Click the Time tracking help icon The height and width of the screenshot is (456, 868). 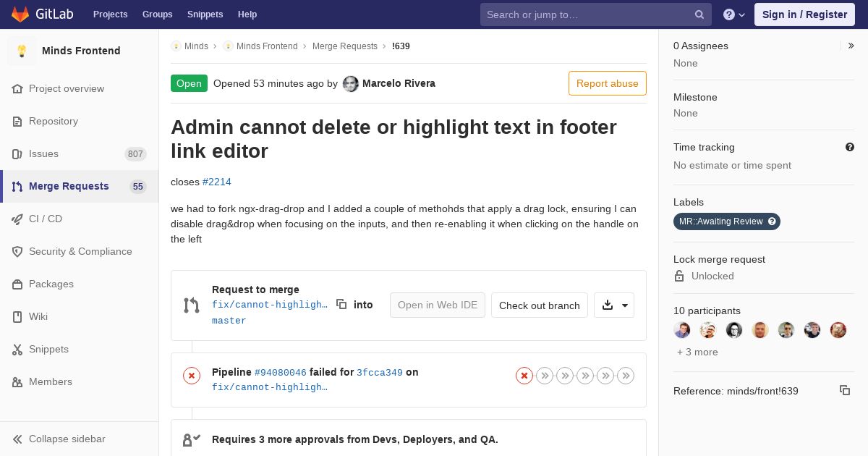click(x=850, y=147)
